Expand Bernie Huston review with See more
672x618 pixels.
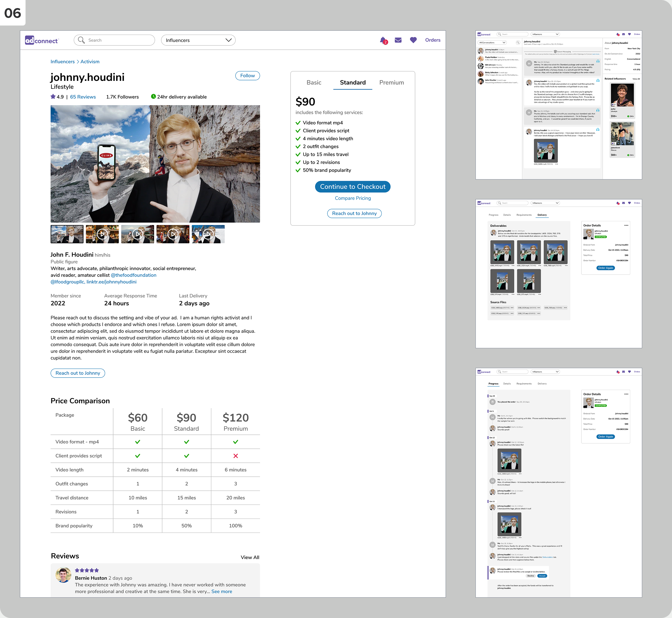pos(221,591)
